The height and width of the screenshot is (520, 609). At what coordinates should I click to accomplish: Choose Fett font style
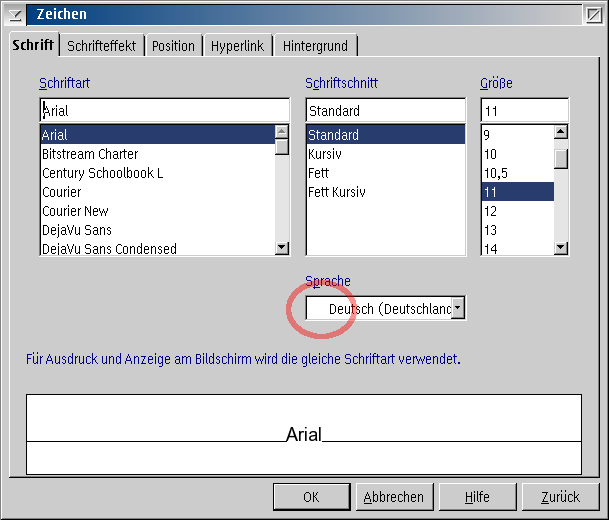click(386, 173)
